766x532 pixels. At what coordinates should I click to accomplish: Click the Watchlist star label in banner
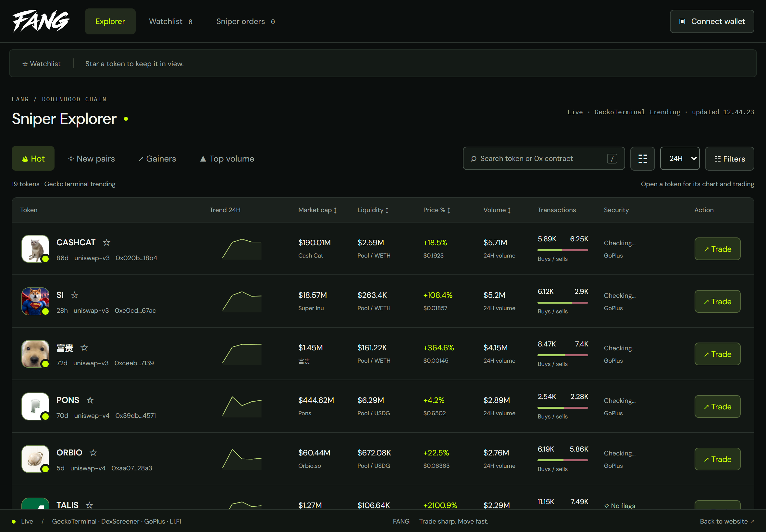click(x=41, y=64)
